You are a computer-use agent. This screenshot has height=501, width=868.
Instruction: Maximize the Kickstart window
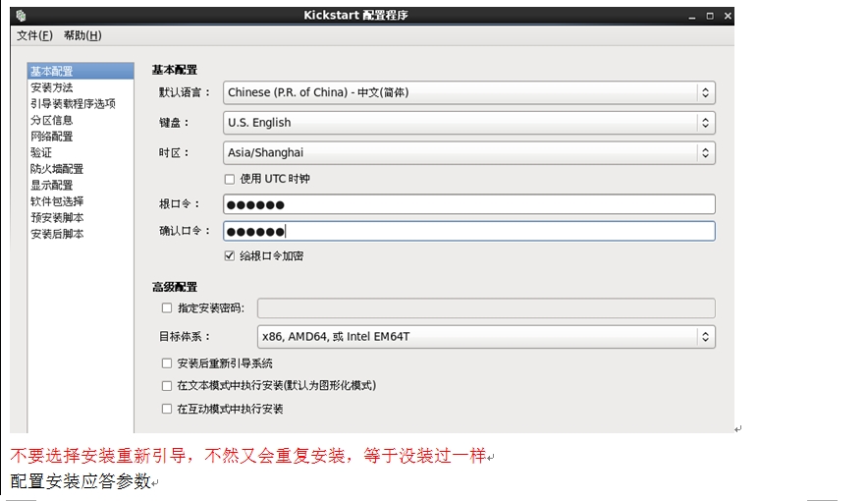tap(710, 16)
